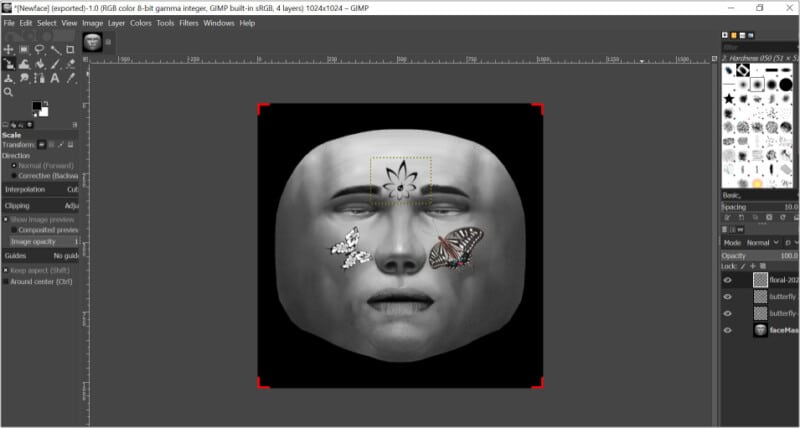This screenshot has width=800, height=428.
Task: Open the layer Mode dropdown
Action: click(x=762, y=243)
